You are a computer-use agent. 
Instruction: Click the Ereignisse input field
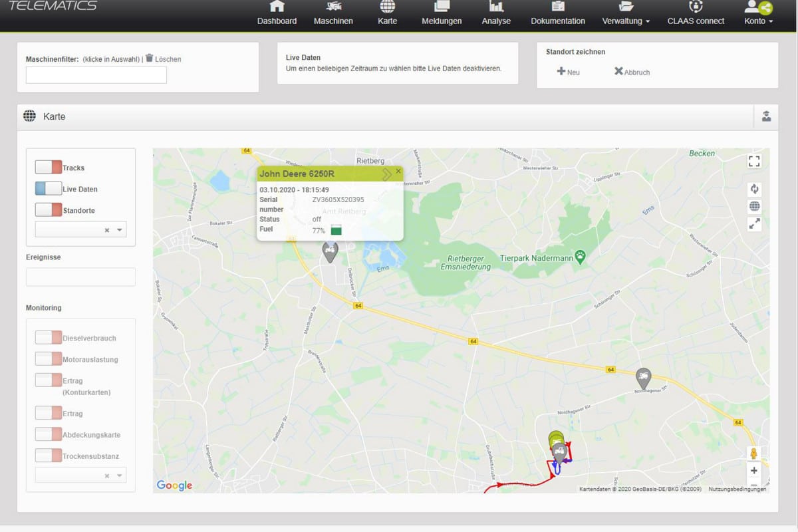point(80,277)
